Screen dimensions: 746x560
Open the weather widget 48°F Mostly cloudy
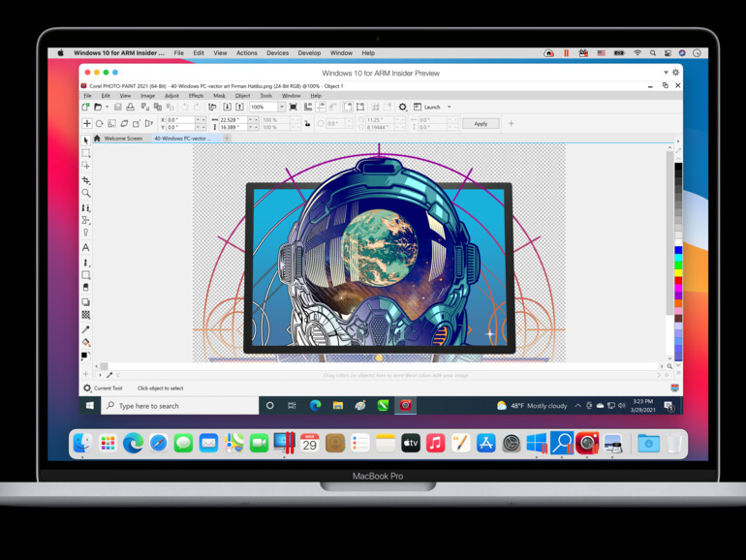pyautogui.click(x=532, y=406)
